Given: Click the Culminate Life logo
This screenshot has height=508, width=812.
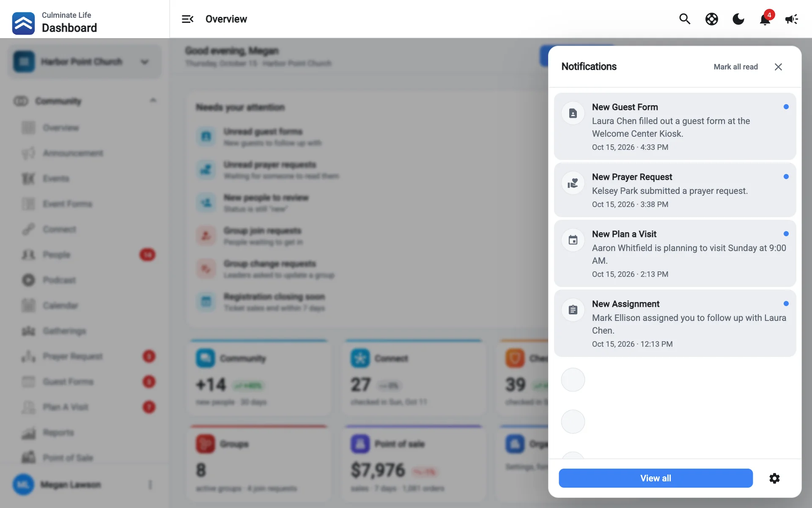Looking at the screenshot, I should [23, 23].
